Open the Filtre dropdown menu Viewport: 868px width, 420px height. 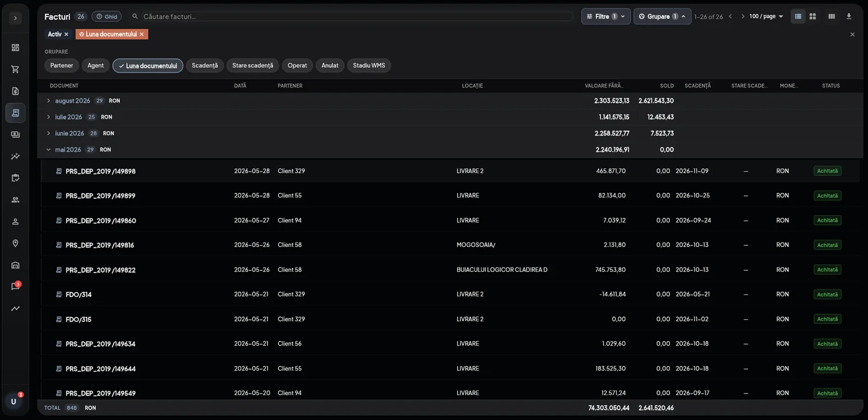pos(606,16)
